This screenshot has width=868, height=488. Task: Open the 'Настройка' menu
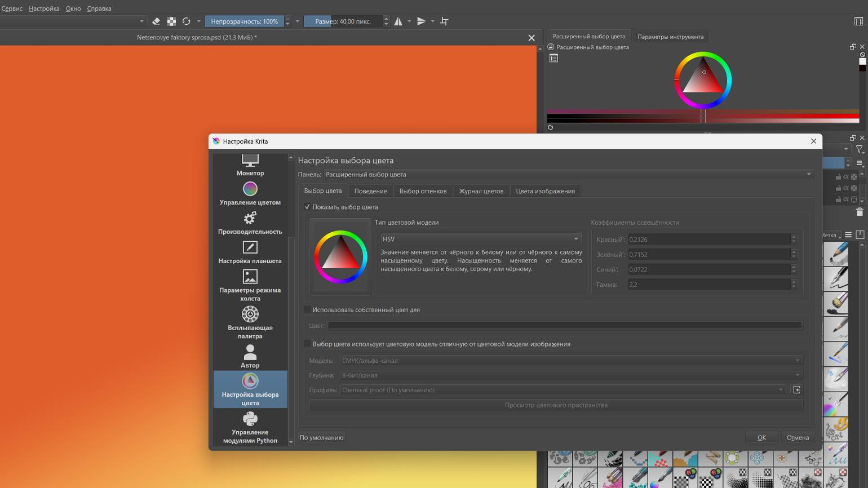click(44, 8)
